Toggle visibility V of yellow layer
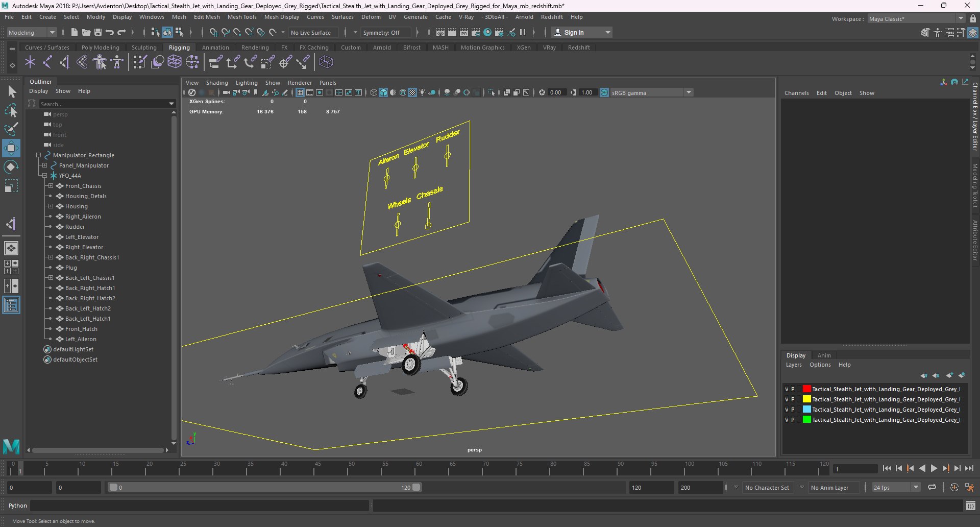This screenshot has height=527, width=980. [787, 399]
